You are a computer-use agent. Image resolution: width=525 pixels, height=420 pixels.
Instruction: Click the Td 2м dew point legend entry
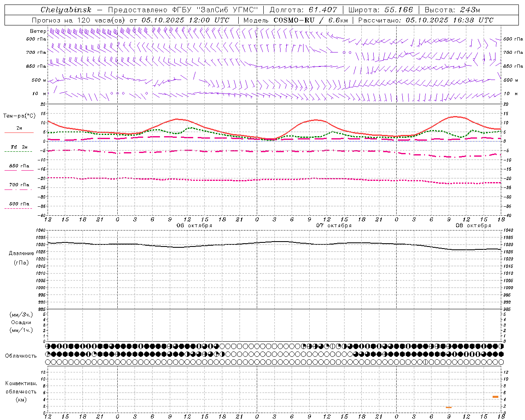19,147
